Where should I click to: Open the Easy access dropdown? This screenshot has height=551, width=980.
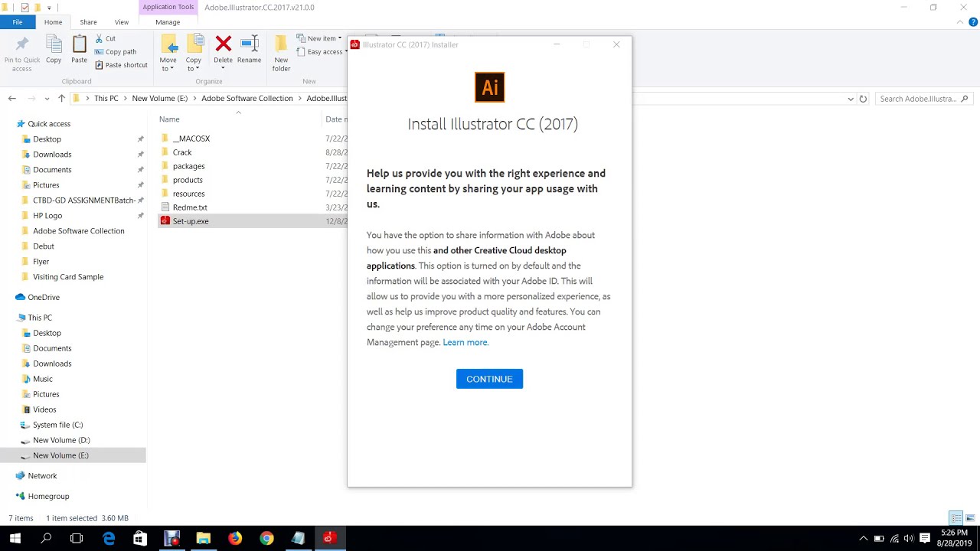click(322, 52)
